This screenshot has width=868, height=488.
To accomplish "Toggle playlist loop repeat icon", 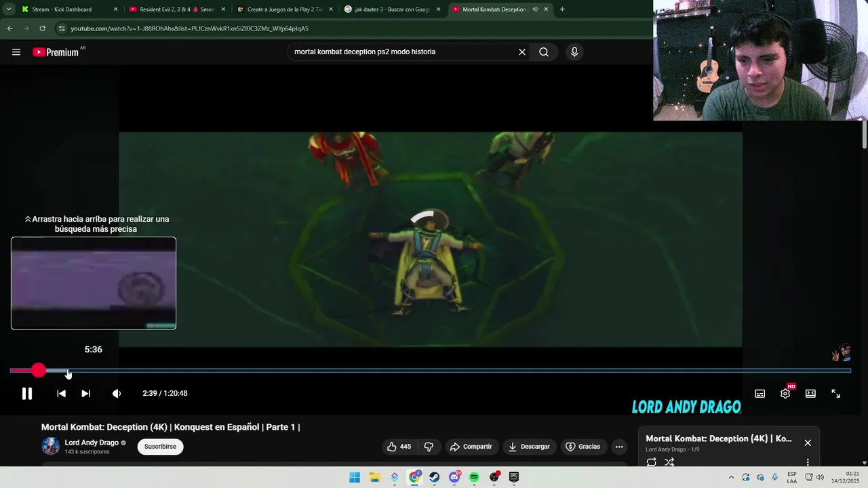I will 651,462.
